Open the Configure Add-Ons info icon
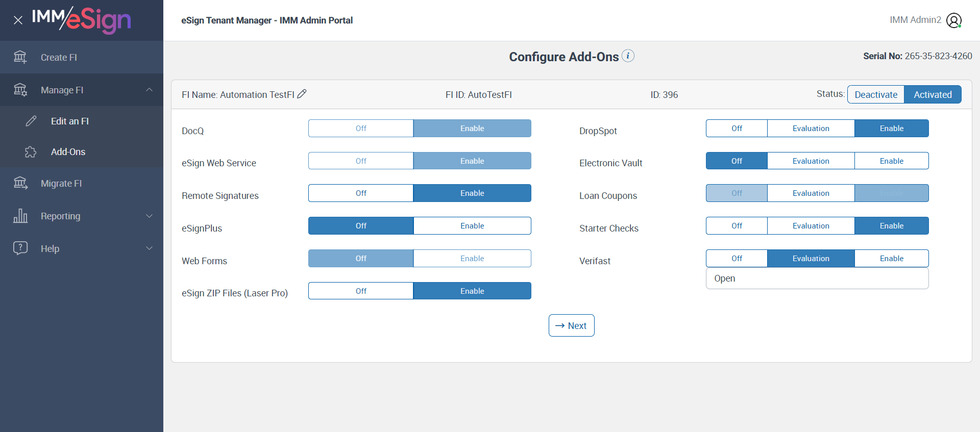 point(628,56)
